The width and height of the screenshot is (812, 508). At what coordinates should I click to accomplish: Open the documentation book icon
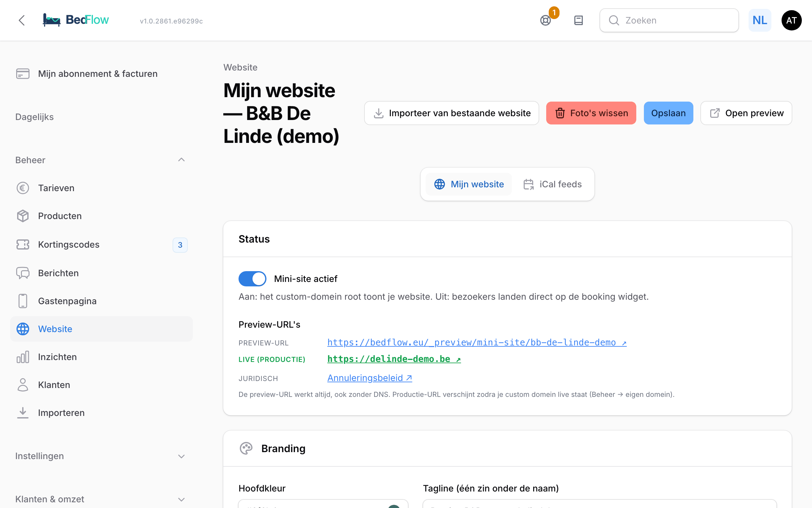(x=579, y=21)
